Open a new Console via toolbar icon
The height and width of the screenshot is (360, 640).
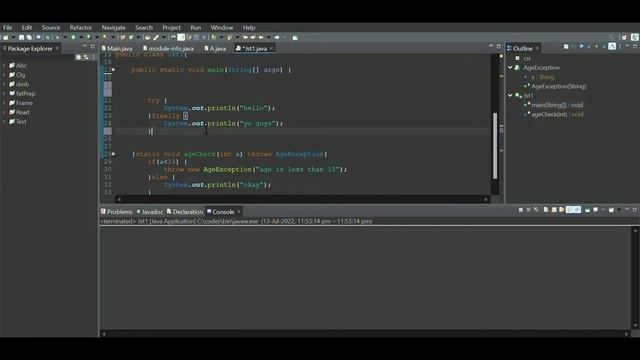click(x=611, y=210)
